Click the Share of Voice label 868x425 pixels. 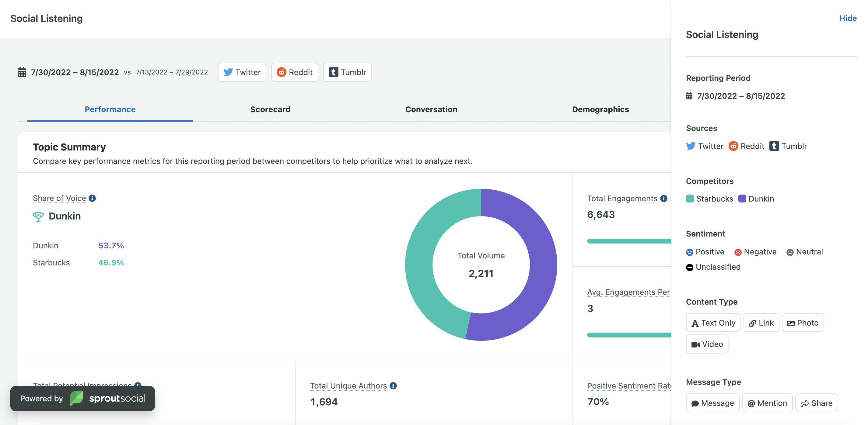(59, 198)
